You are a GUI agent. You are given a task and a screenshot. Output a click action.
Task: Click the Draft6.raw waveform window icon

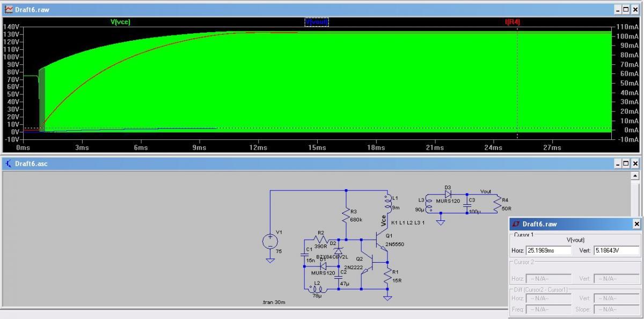tap(8, 10)
